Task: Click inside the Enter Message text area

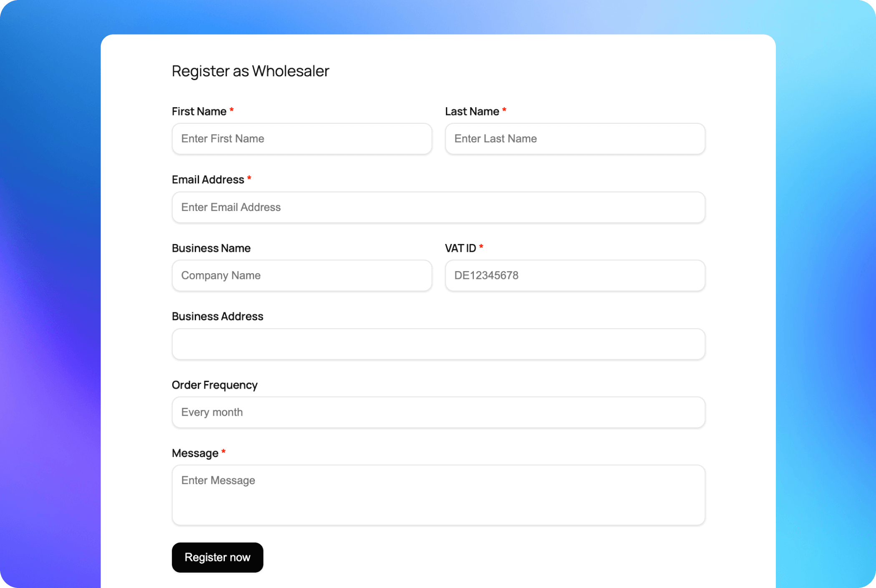Action: [438, 495]
